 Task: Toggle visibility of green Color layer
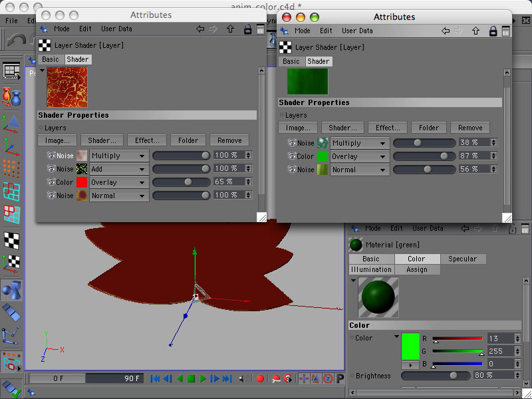coord(291,156)
